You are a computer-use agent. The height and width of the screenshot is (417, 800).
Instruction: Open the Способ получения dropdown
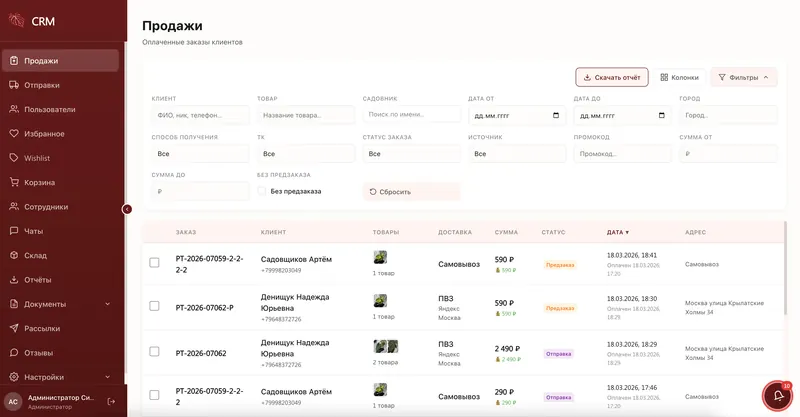coord(200,154)
